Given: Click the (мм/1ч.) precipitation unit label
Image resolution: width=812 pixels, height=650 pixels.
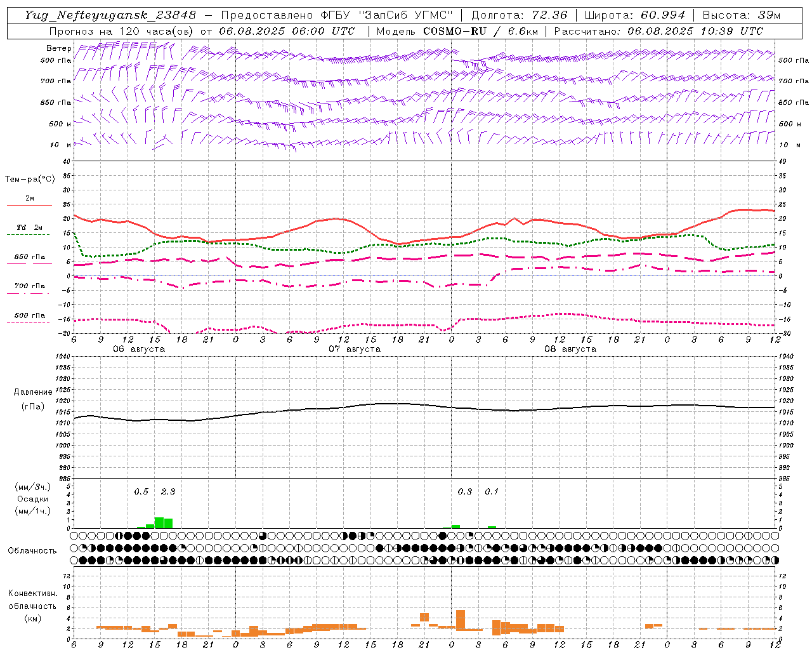Looking at the screenshot, I should pos(33,511).
